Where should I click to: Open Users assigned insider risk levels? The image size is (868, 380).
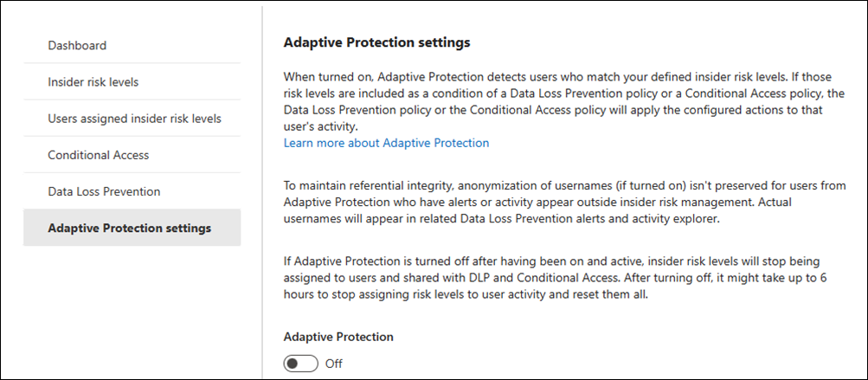(x=134, y=119)
